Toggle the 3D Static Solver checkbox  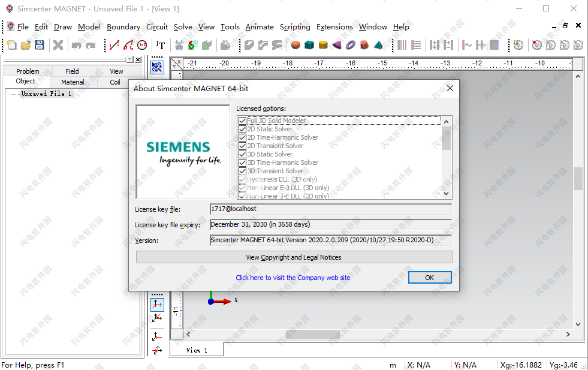point(242,154)
